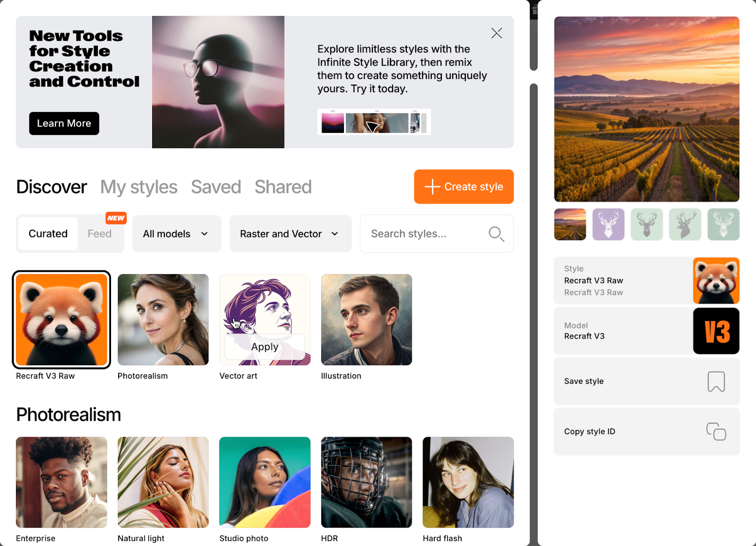756x546 pixels.
Task: Open the Raster and Vector dropdown
Action: [291, 234]
